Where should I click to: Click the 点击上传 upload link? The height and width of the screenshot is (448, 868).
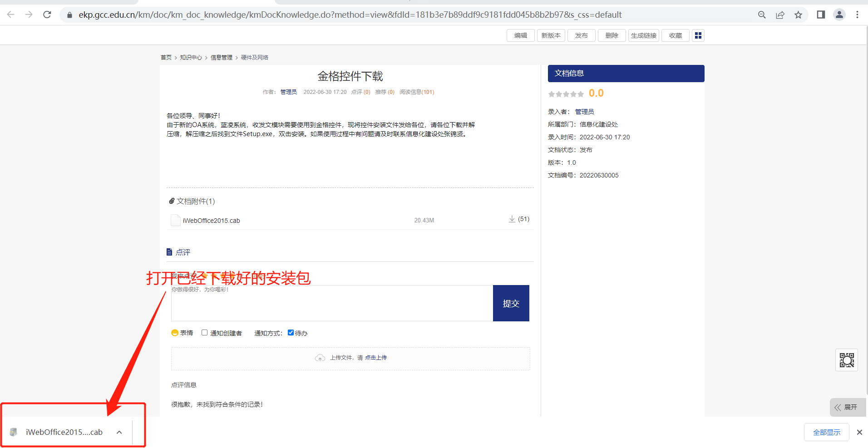[x=376, y=358]
